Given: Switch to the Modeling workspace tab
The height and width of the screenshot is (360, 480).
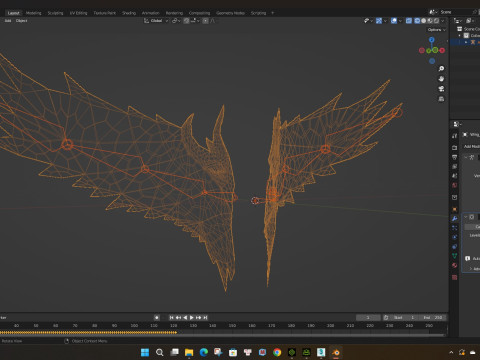Looking at the screenshot, I should [x=34, y=13].
